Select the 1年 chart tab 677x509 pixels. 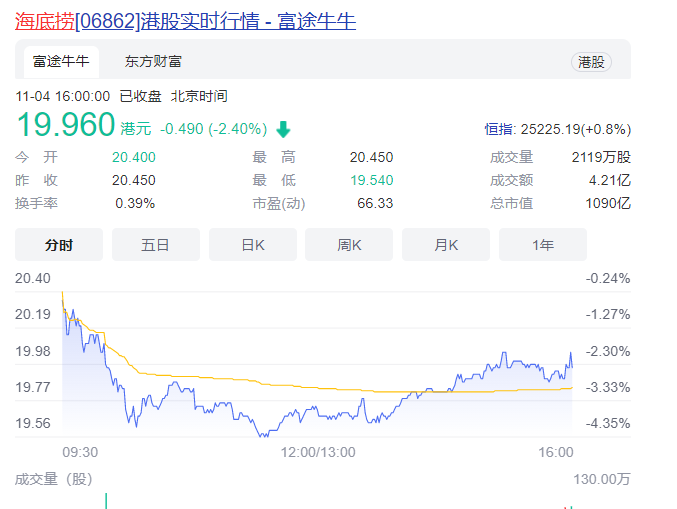click(x=543, y=245)
